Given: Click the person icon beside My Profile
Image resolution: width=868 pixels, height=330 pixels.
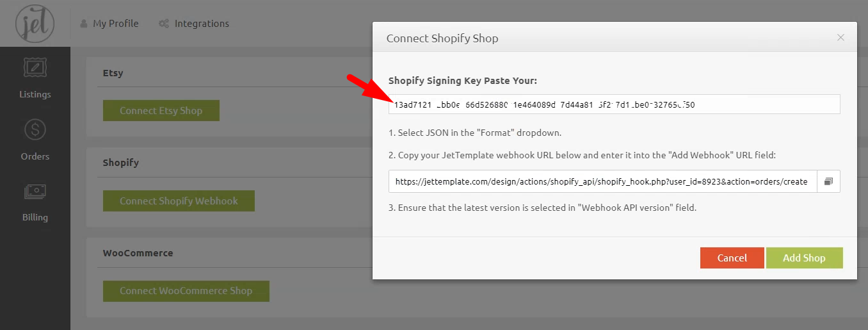Looking at the screenshot, I should [84, 24].
